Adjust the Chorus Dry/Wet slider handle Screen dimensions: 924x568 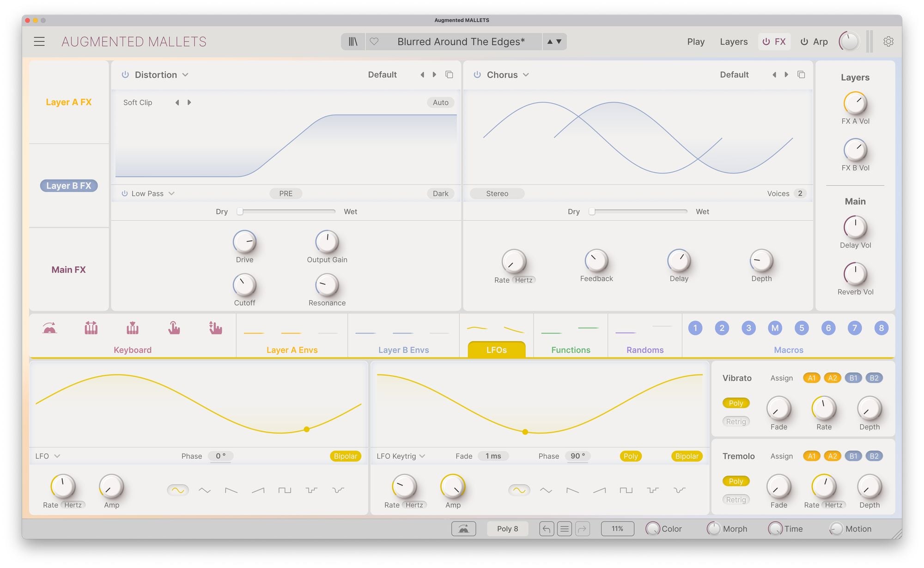(592, 211)
